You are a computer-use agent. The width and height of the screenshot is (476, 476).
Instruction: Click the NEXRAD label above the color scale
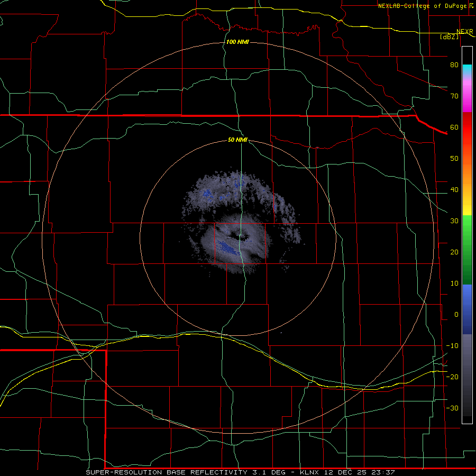point(464,32)
